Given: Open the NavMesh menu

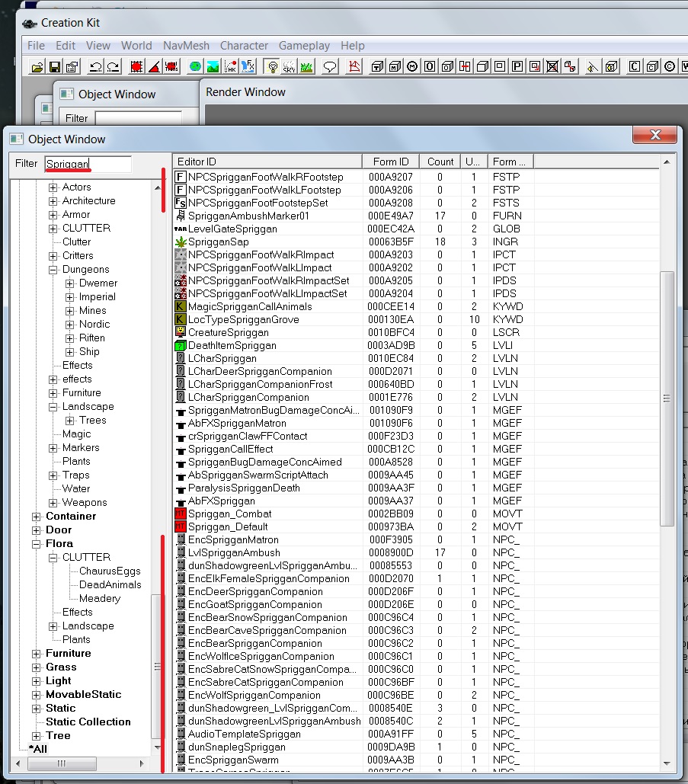Looking at the screenshot, I should coord(186,46).
